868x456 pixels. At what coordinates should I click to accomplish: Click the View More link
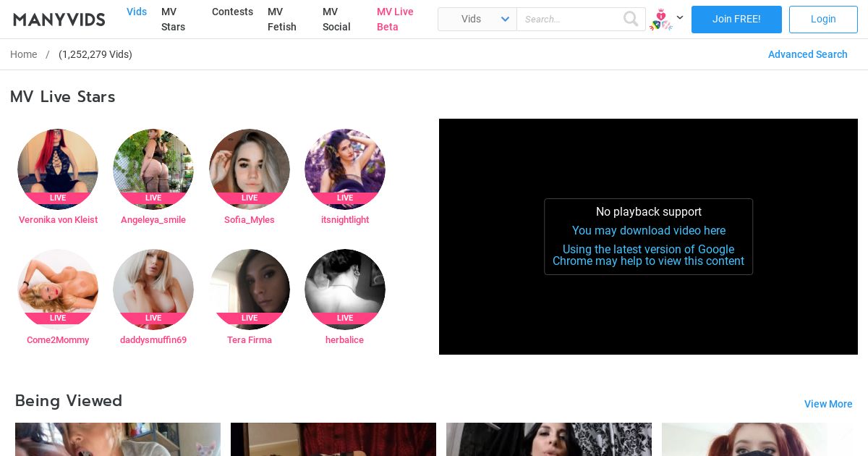pos(828,404)
